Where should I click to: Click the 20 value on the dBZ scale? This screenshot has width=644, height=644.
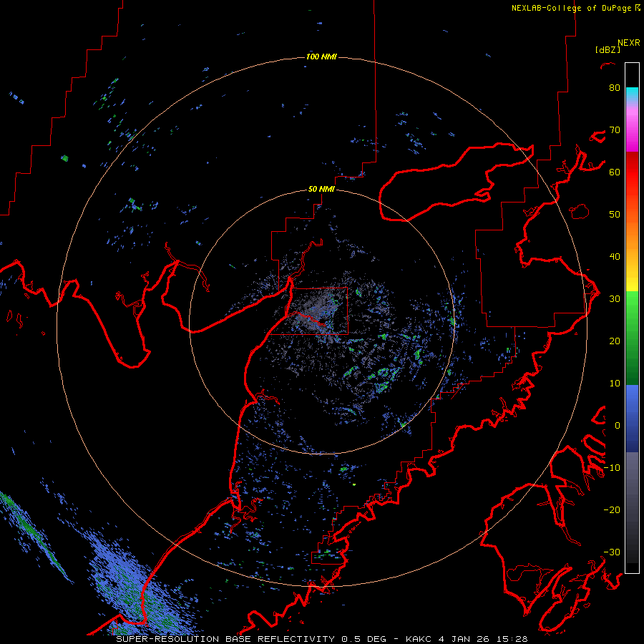(x=615, y=341)
